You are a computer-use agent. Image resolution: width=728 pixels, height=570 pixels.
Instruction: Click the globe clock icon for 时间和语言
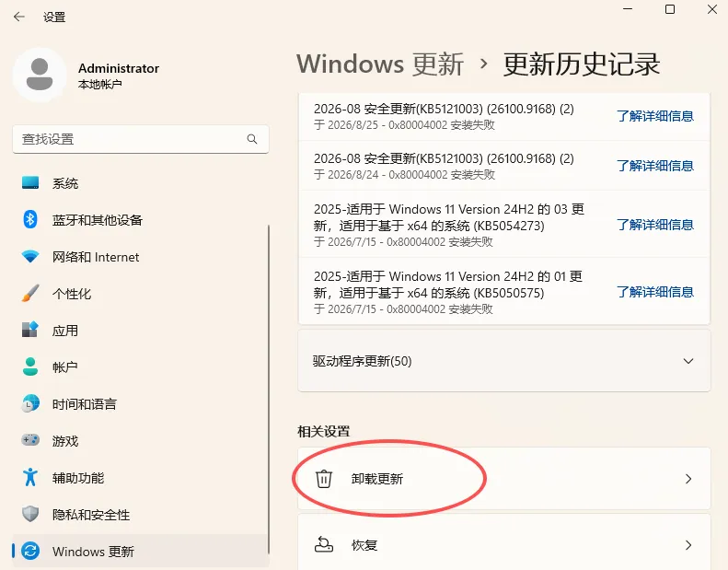pos(30,403)
